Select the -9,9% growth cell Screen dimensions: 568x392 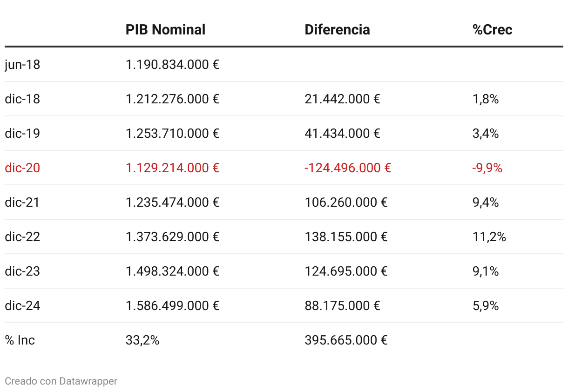[487, 168]
